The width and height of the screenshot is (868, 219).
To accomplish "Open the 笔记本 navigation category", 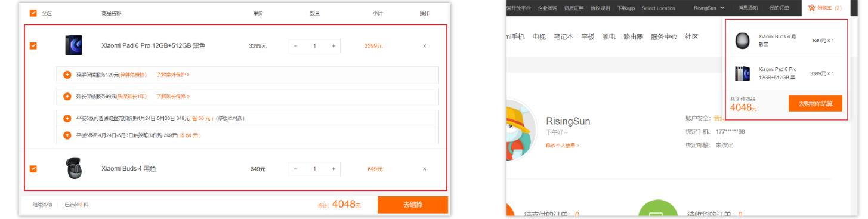I will pyautogui.click(x=563, y=36).
